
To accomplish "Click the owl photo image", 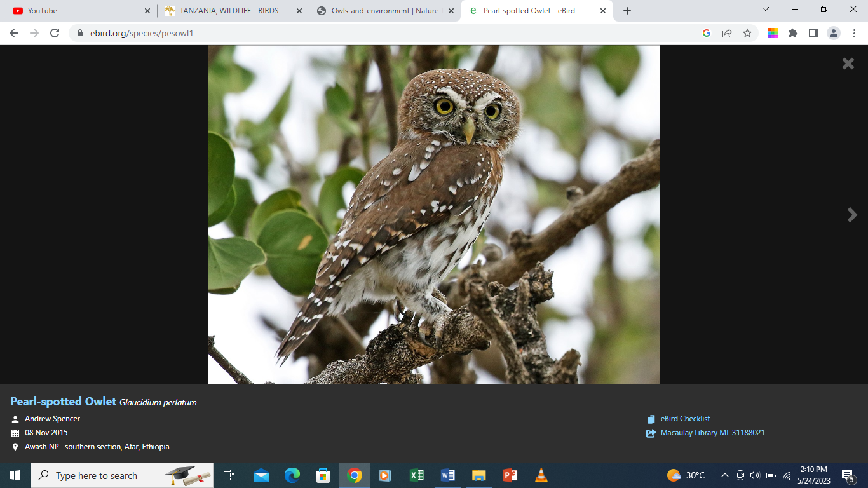I will tap(433, 214).
